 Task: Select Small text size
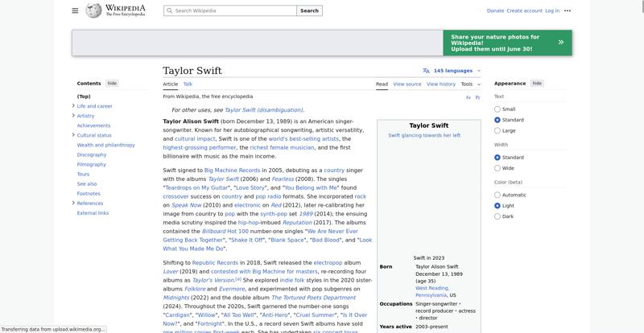tap(497, 109)
